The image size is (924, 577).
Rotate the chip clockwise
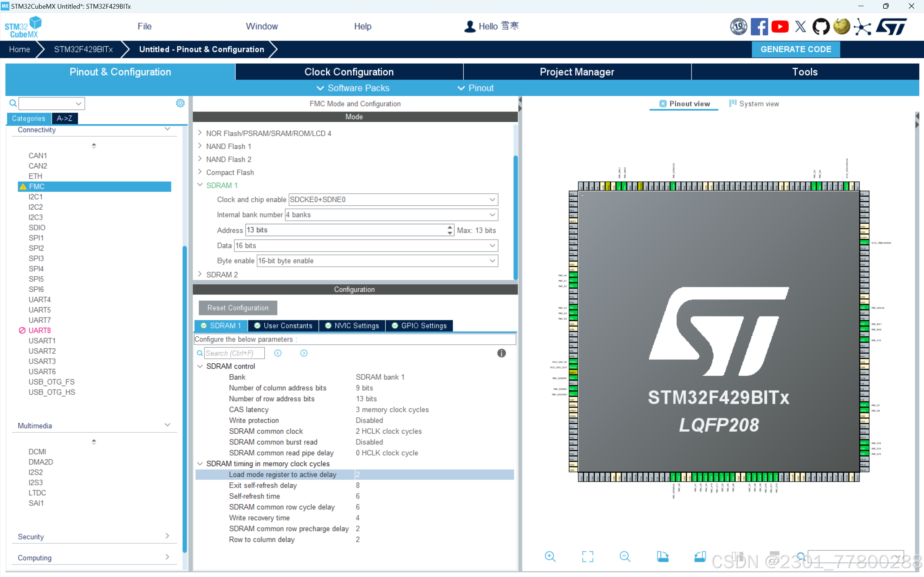click(663, 556)
